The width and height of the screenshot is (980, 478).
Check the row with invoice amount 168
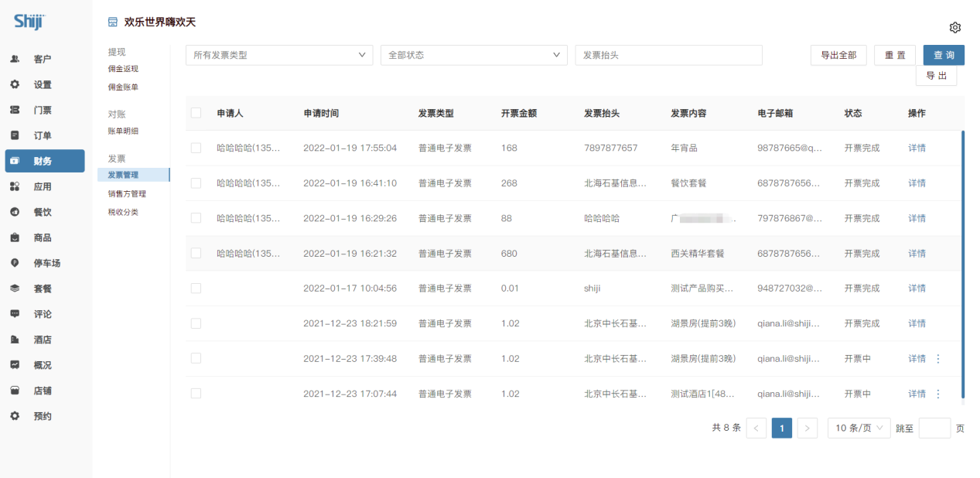[x=196, y=148]
